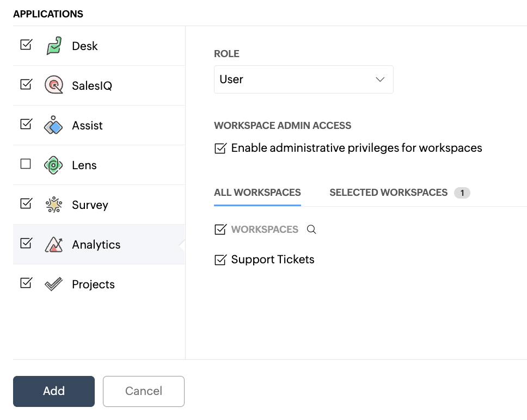The height and width of the screenshot is (420, 527).
Task: Uncheck the Support Tickets workspace
Action: click(220, 260)
